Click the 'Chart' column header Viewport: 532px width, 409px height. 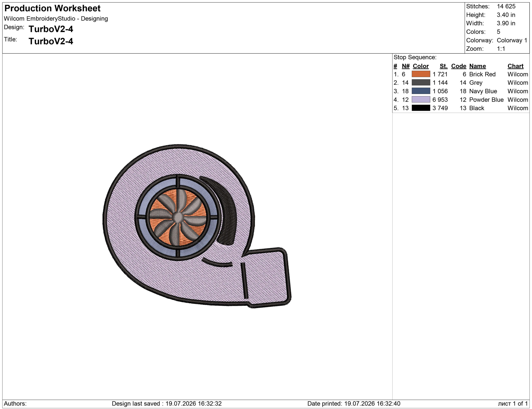pyautogui.click(x=515, y=66)
